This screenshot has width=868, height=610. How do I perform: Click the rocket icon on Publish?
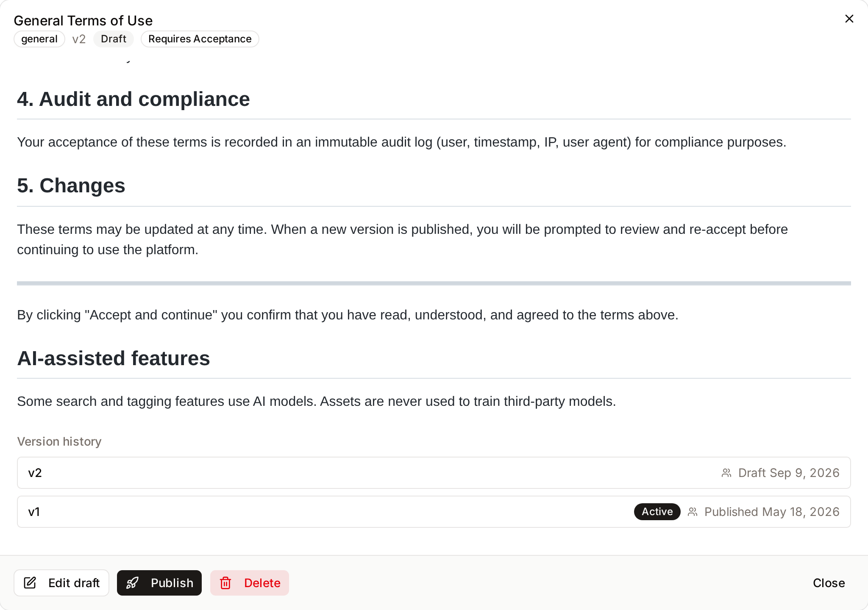(x=133, y=583)
